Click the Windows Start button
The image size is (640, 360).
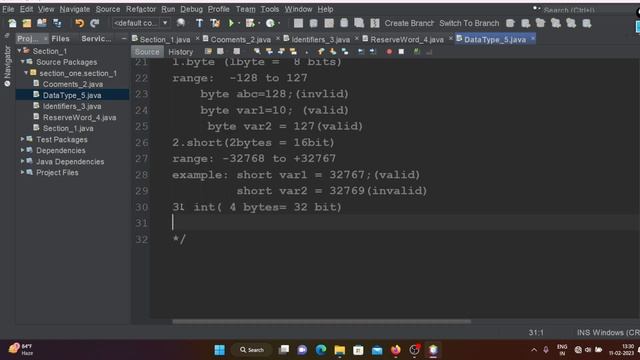(x=220, y=350)
